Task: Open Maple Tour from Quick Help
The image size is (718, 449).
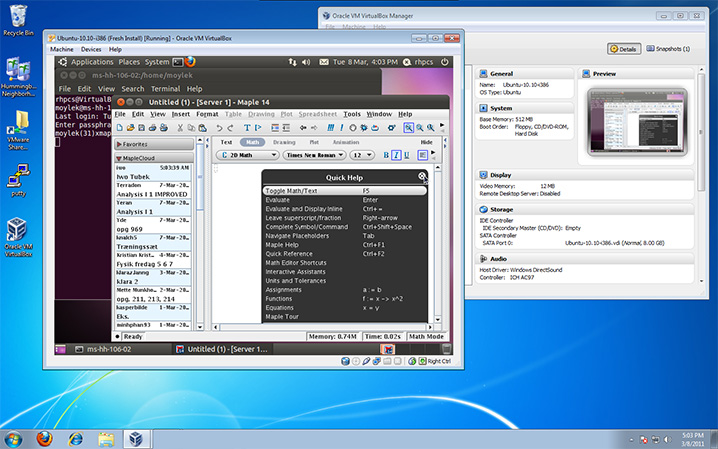Action: [282, 317]
